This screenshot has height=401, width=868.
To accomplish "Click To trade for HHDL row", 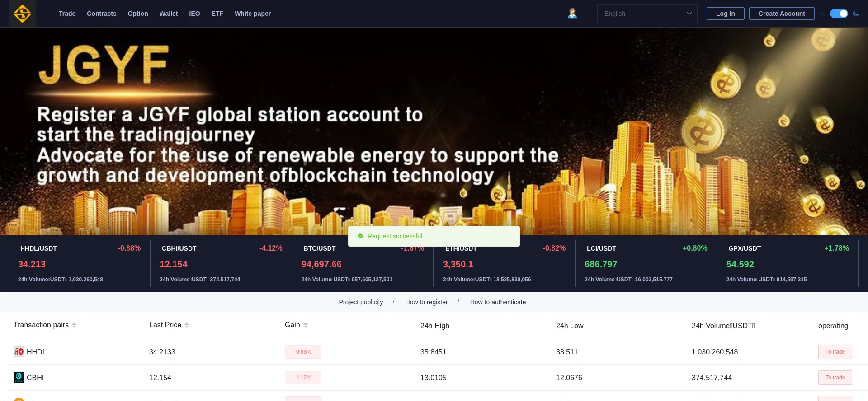I will [x=835, y=352].
